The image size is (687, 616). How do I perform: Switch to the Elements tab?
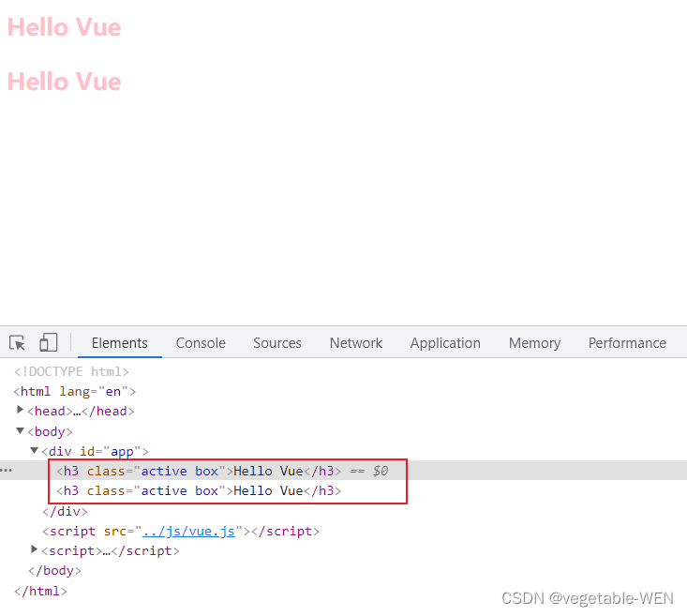click(119, 343)
